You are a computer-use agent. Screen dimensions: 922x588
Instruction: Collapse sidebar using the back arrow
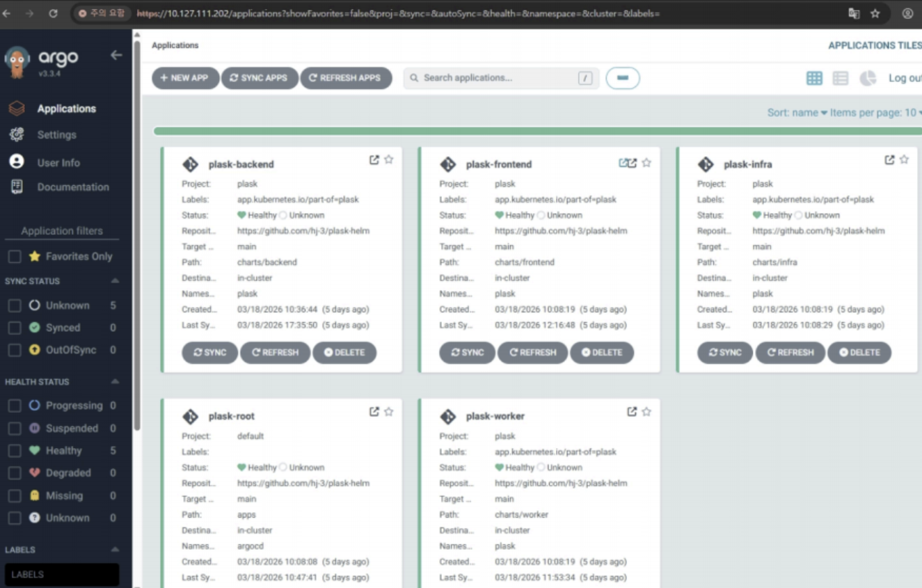[116, 55]
